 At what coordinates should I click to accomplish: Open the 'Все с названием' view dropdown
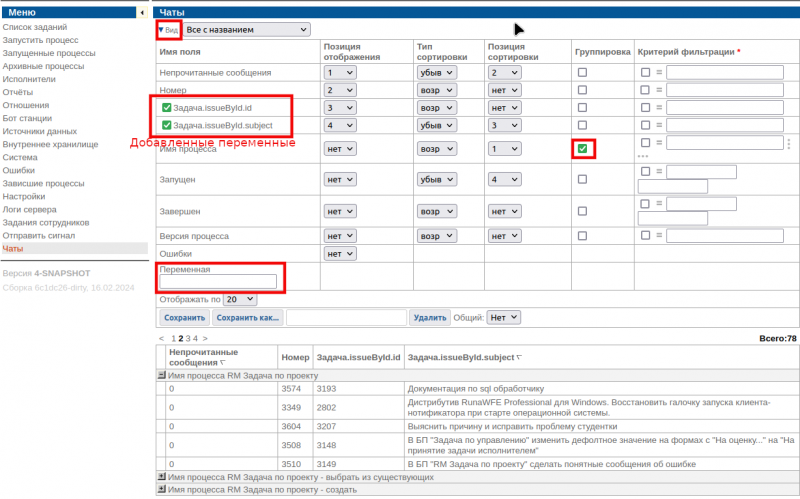247,30
